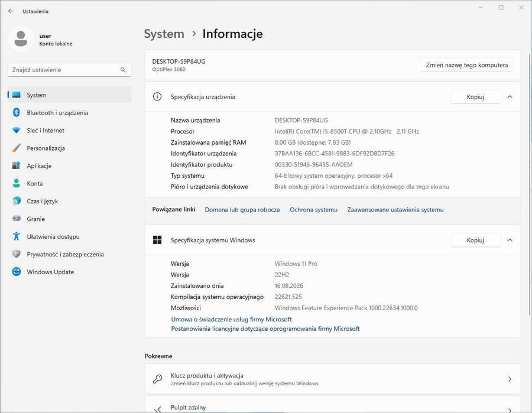Click the search magnifier icon
Screen dimensions: 532x413
(x=123, y=70)
